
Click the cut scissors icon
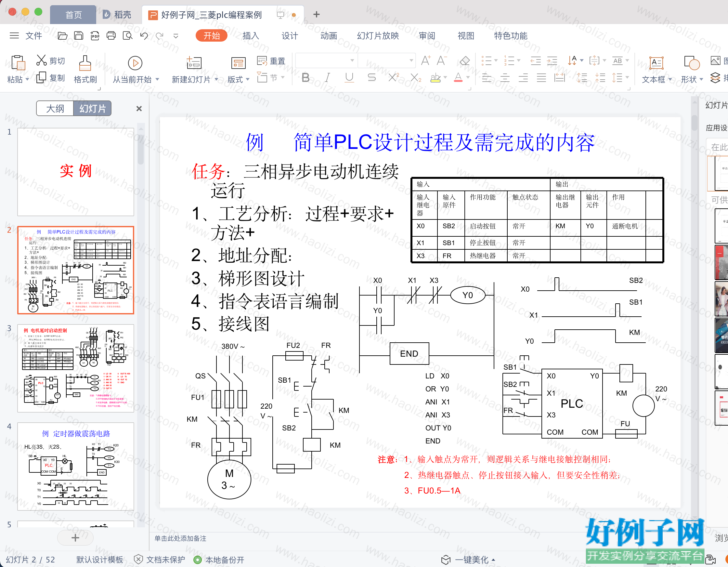coord(41,60)
